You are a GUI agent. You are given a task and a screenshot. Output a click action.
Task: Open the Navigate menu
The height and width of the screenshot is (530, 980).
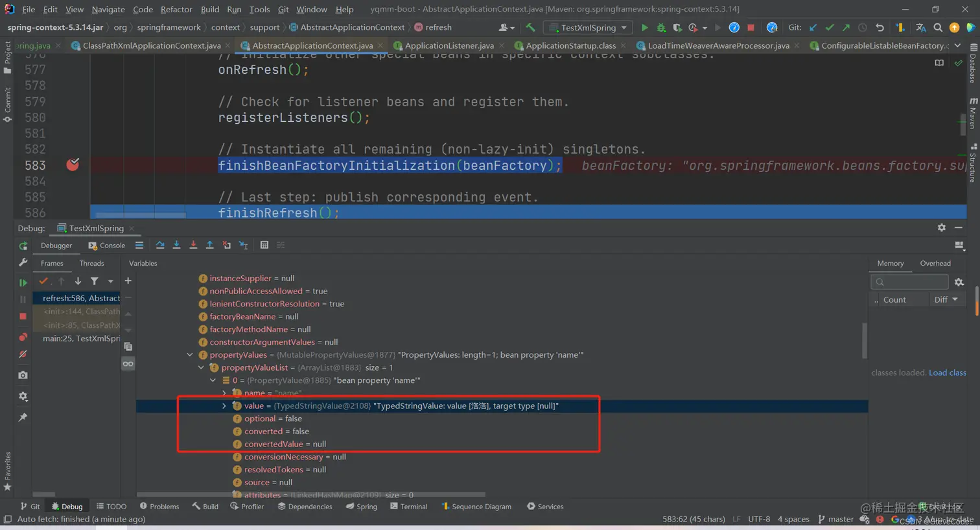(108, 9)
